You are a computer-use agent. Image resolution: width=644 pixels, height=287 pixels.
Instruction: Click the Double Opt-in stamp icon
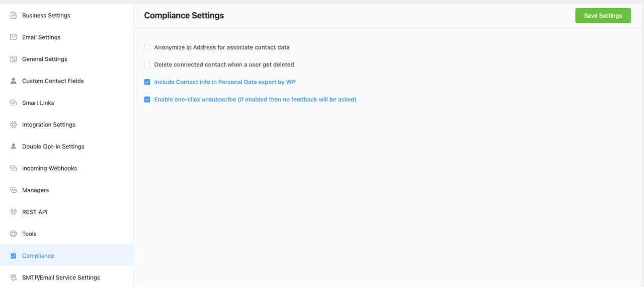tap(14, 147)
